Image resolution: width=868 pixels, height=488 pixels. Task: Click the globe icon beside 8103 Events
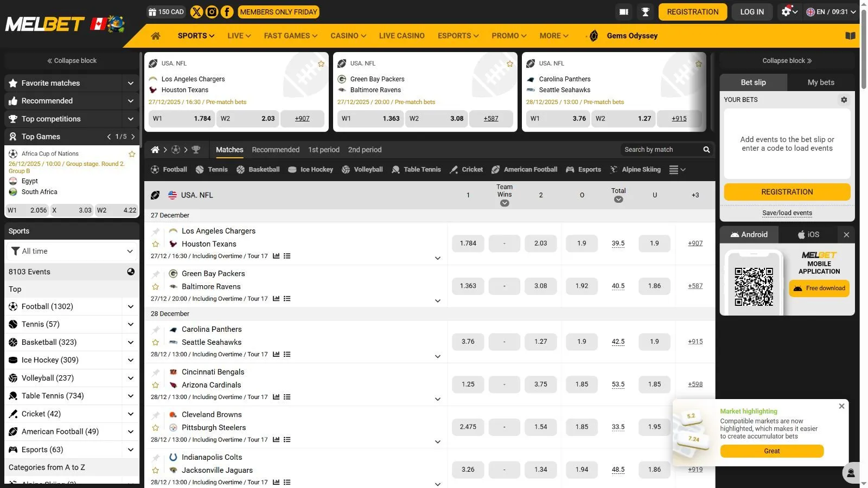coord(131,272)
